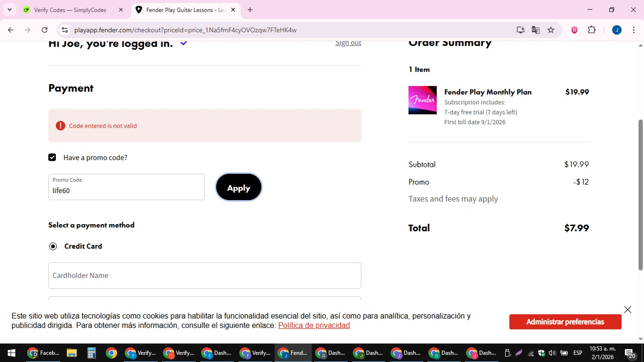
Task: Open the plain Chrome taskbar icon
Action: pyautogui.click(x=112, y=353)
